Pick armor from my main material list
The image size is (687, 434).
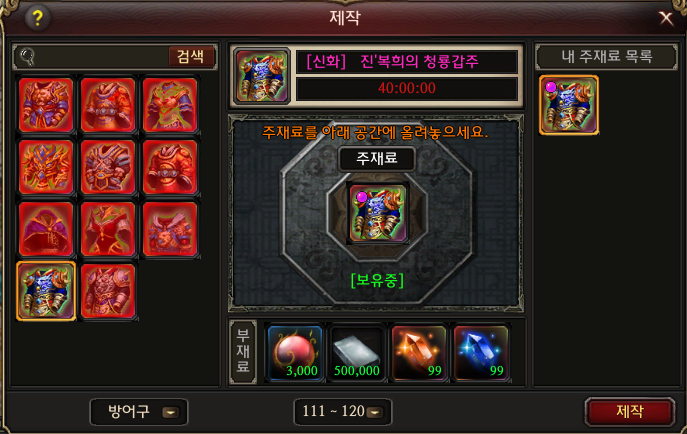[569, 105]
